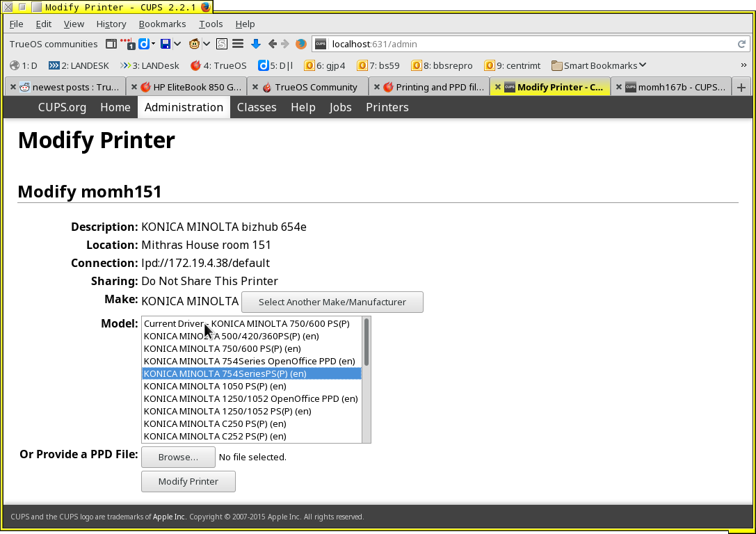Open '5: D|l' bookmark

[x=276, y=65]
